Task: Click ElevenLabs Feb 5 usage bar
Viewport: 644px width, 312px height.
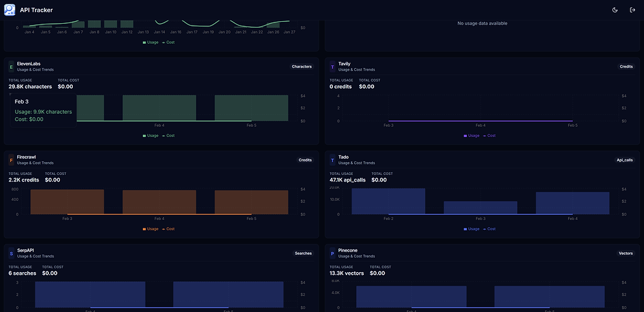Action: point(251,108)
